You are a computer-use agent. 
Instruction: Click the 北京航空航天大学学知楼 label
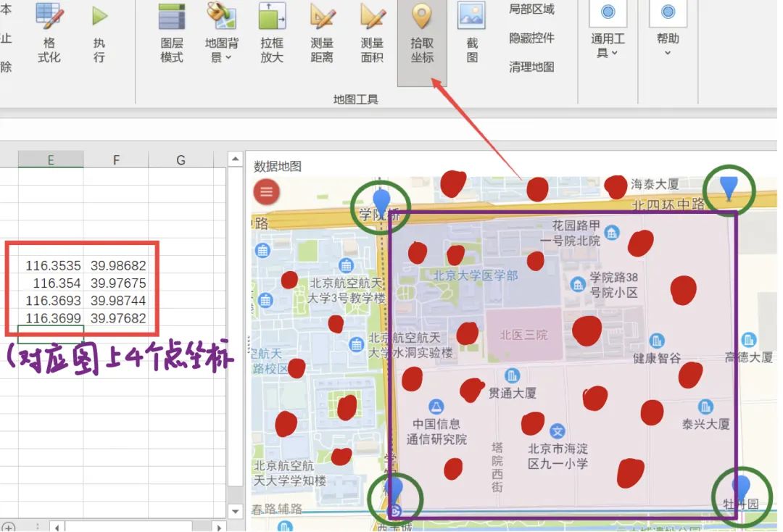coord(290,473)
